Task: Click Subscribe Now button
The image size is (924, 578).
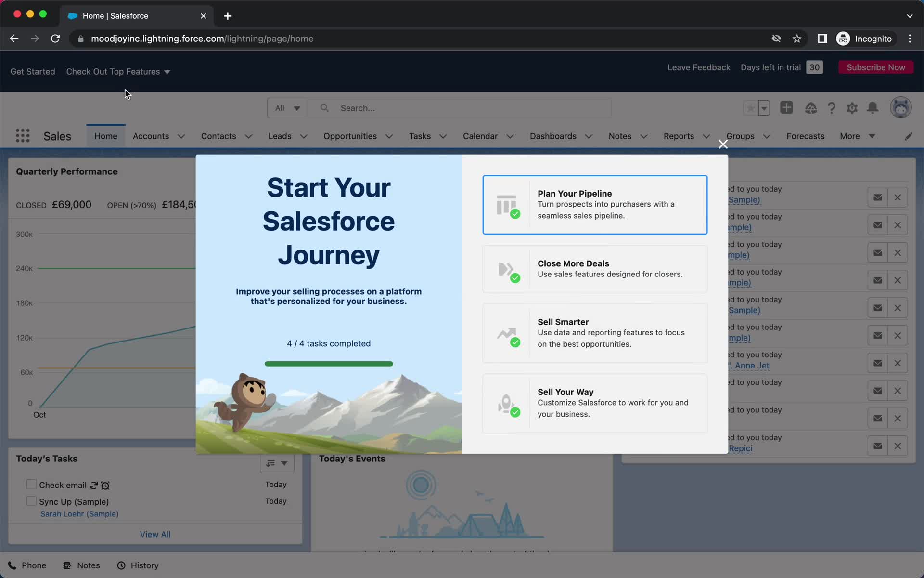Action: click(x=875, y=67)
